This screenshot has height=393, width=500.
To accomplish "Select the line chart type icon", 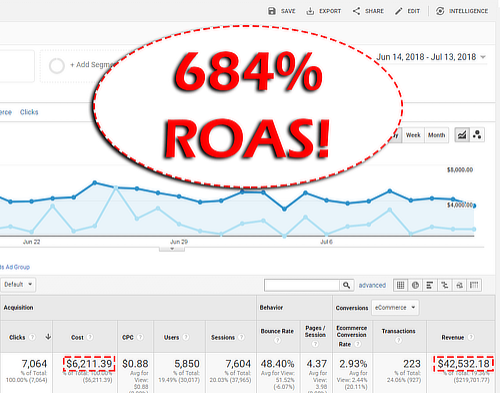I will pos(462,135).
